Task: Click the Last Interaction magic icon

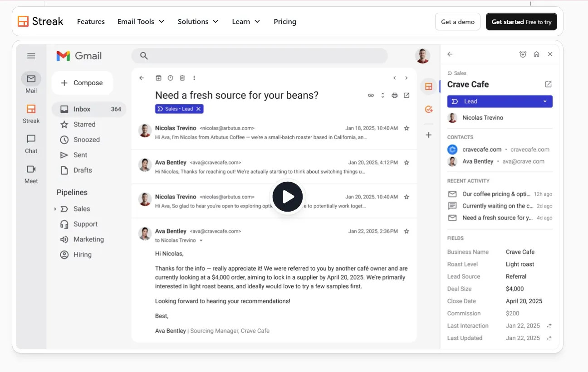Action: 549,326
